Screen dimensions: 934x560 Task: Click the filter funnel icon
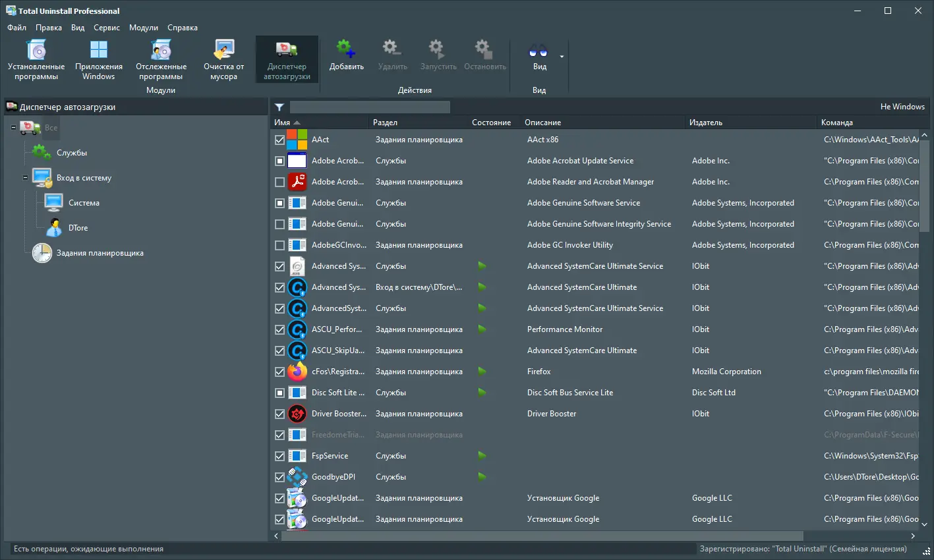tap(279, 107)
